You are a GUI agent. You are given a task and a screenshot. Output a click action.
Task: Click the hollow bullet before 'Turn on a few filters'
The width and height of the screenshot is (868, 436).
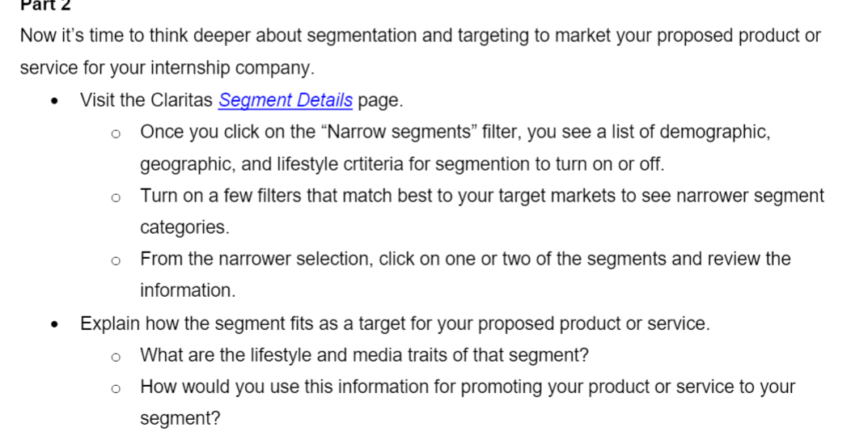(115, 197)
